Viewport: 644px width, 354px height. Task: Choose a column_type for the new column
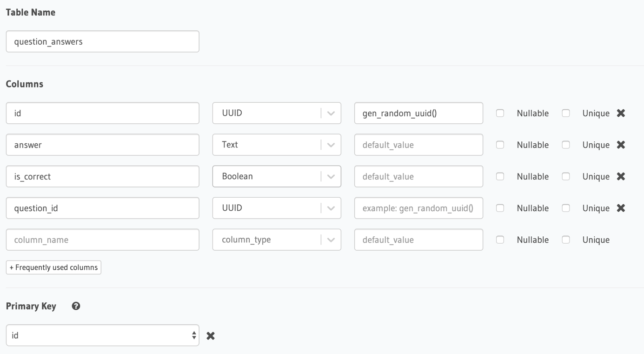pyautogui.click(x=277, y=240)
